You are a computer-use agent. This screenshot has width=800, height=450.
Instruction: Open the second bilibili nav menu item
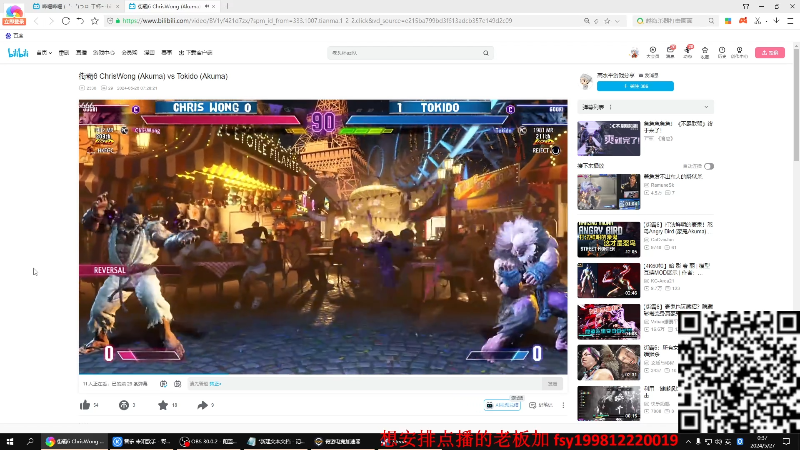click(x=64, y=53)
